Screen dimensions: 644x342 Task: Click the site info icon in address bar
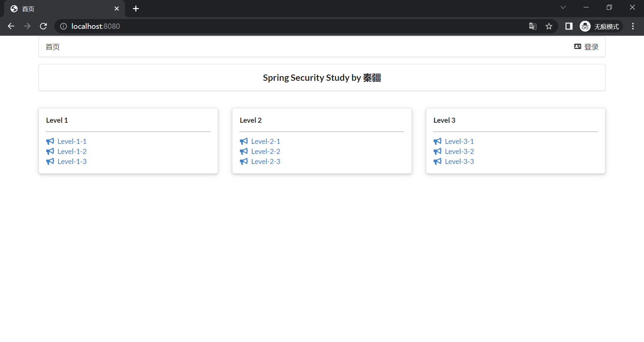63,26
